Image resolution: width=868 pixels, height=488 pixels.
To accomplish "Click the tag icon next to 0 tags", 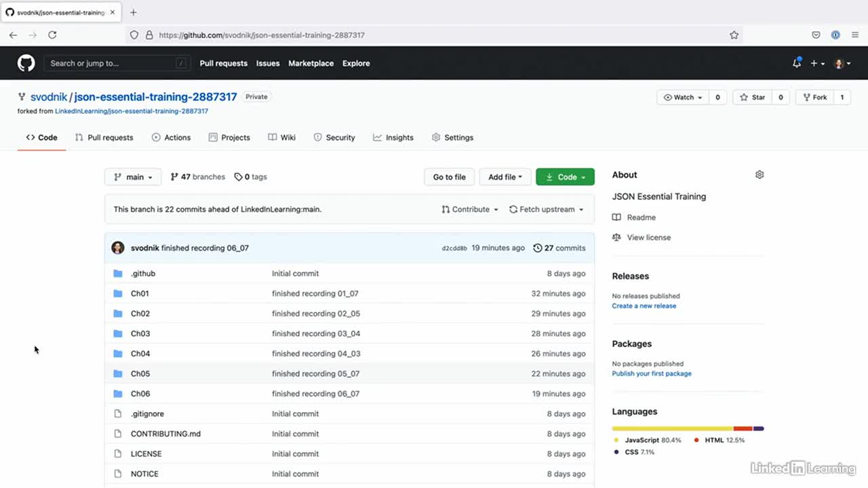I will pos(238,177).
